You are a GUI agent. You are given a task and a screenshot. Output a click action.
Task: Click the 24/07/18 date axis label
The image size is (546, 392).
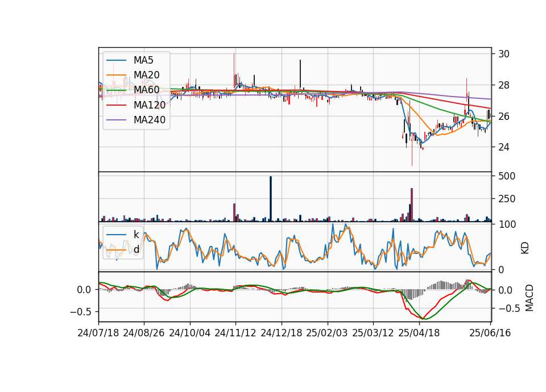click(98, 333)
